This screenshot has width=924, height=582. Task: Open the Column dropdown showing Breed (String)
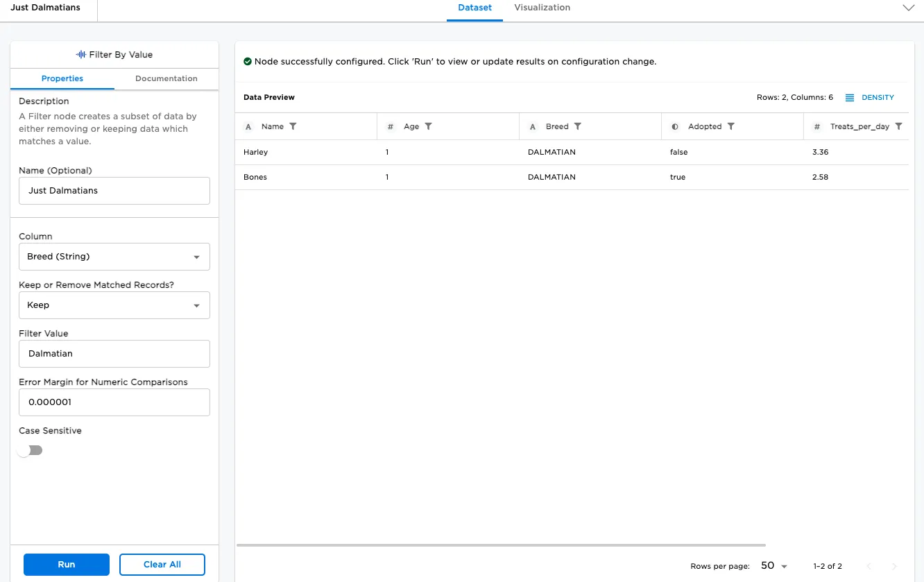click(x=114, y=257)
